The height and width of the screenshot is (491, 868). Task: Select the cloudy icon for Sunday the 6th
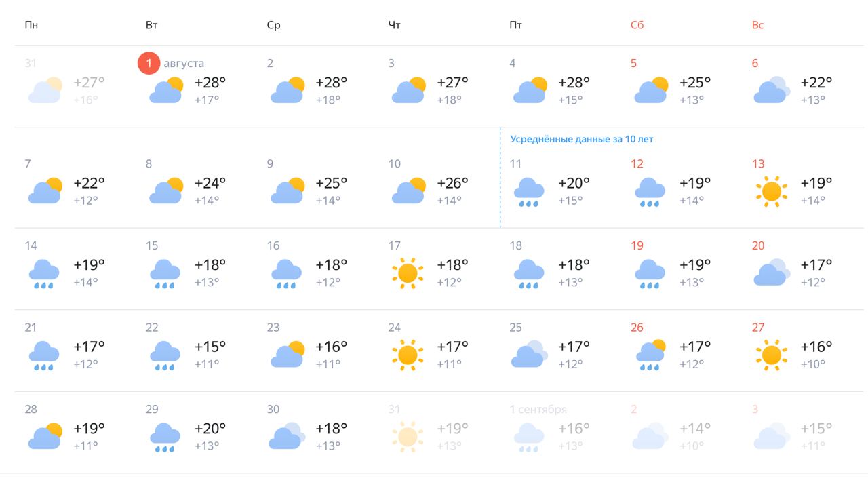point(772,90)
